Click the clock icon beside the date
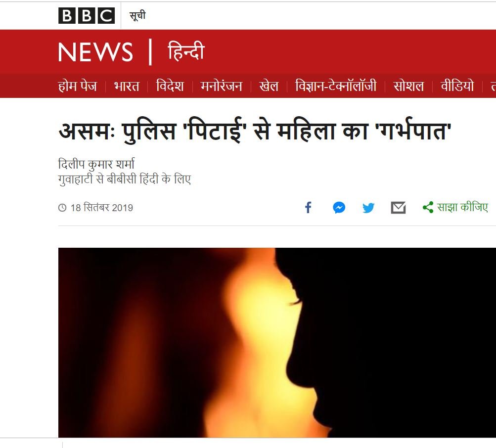496x448 pixels. 62,208
